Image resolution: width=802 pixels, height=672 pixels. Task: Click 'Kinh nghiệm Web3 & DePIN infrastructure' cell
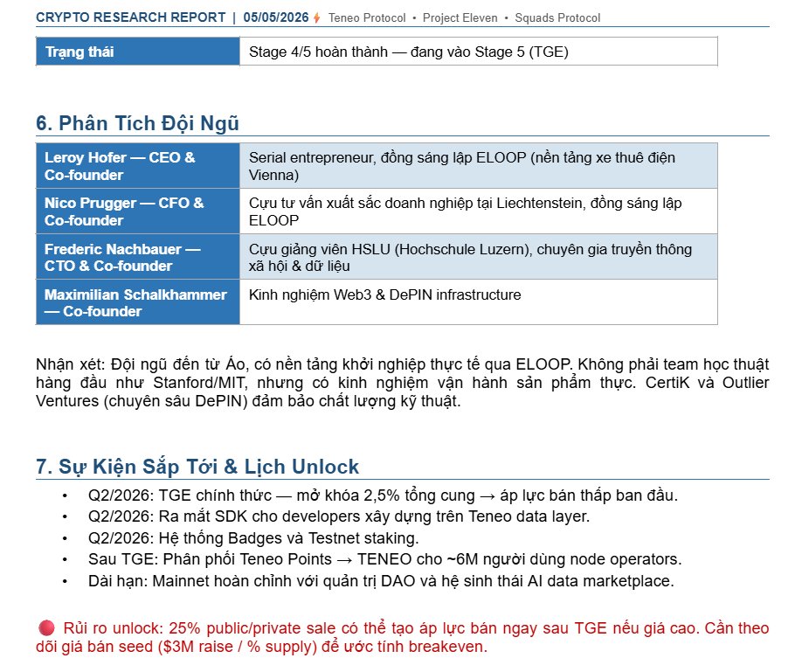(x=478, y=302)
